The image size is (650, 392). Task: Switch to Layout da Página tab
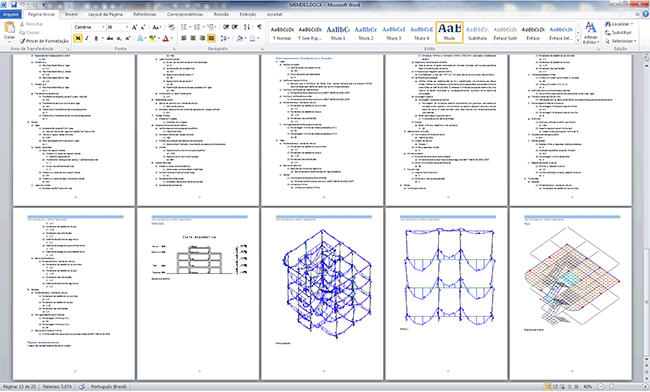point(105,14)
